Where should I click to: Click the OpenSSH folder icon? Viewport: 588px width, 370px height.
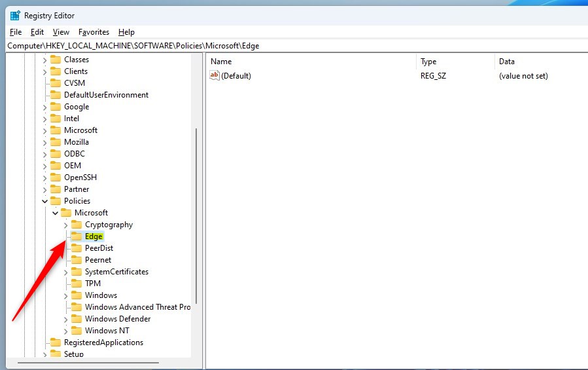(x=56, y=177)
